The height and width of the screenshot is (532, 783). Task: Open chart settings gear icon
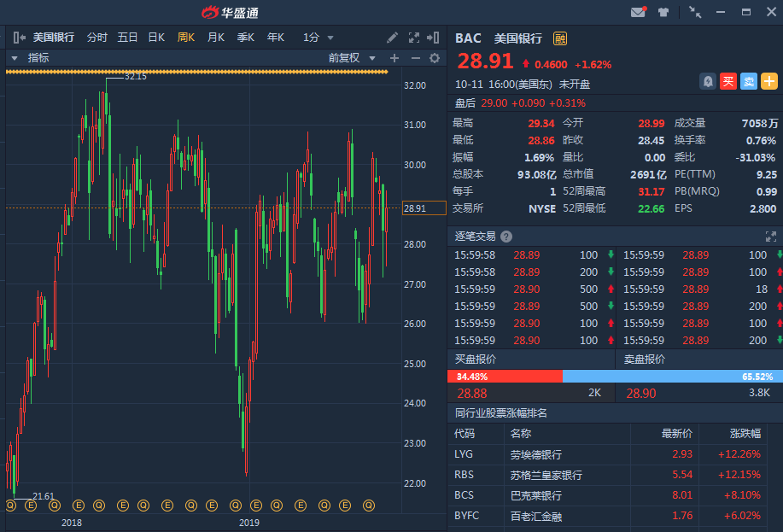click(x=435, y=58)
